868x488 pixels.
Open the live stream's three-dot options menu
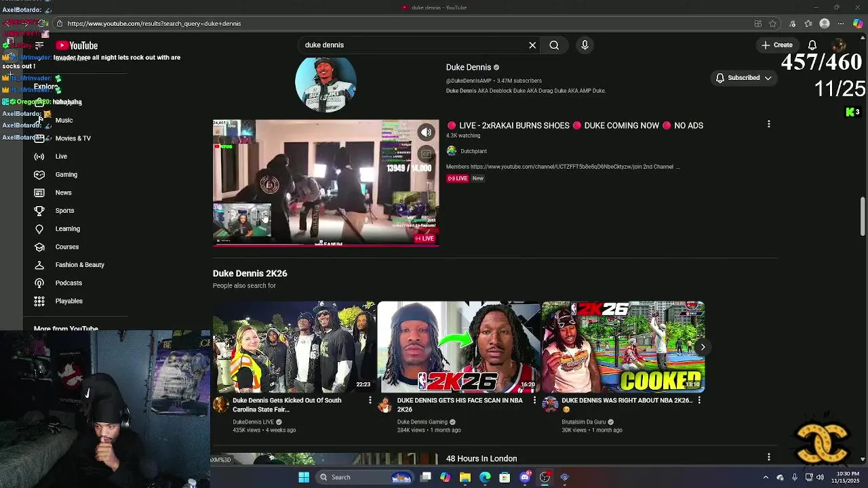tap(768, 124)
